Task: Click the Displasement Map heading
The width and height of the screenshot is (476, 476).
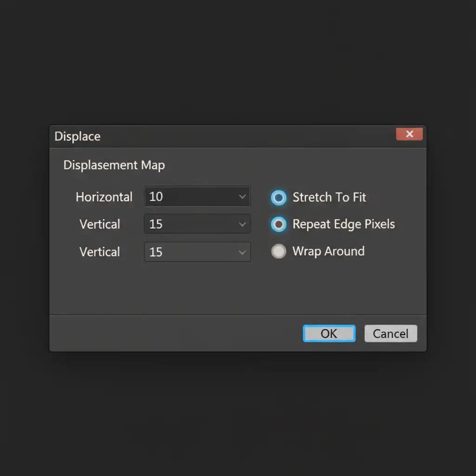Action: (114, 165)
